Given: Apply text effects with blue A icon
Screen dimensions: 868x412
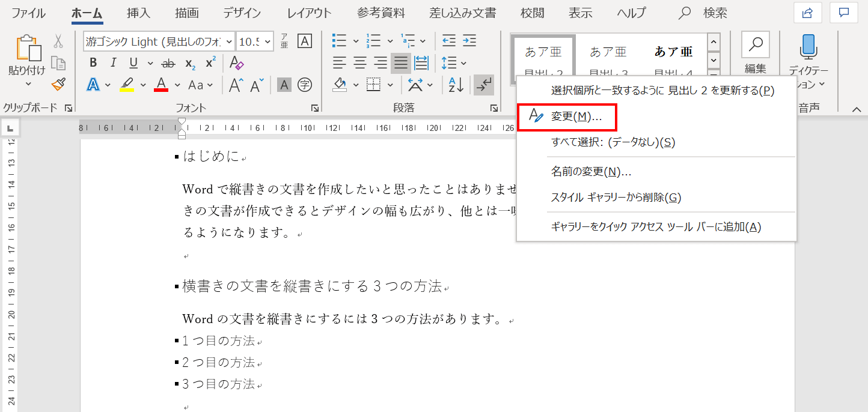Looking at the screenshot, I should (93, 85).
